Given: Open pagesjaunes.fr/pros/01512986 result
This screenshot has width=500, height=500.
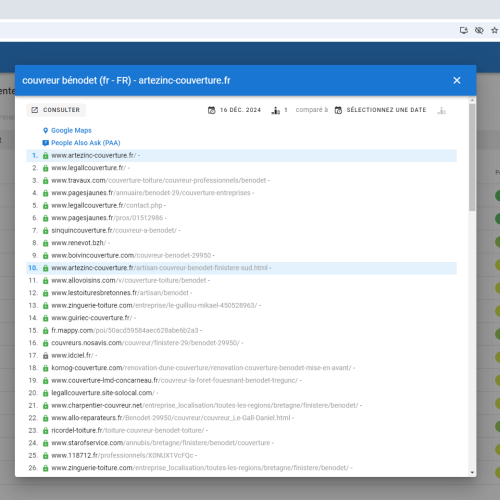Looking at the screenshot, I should click(107, 218).
